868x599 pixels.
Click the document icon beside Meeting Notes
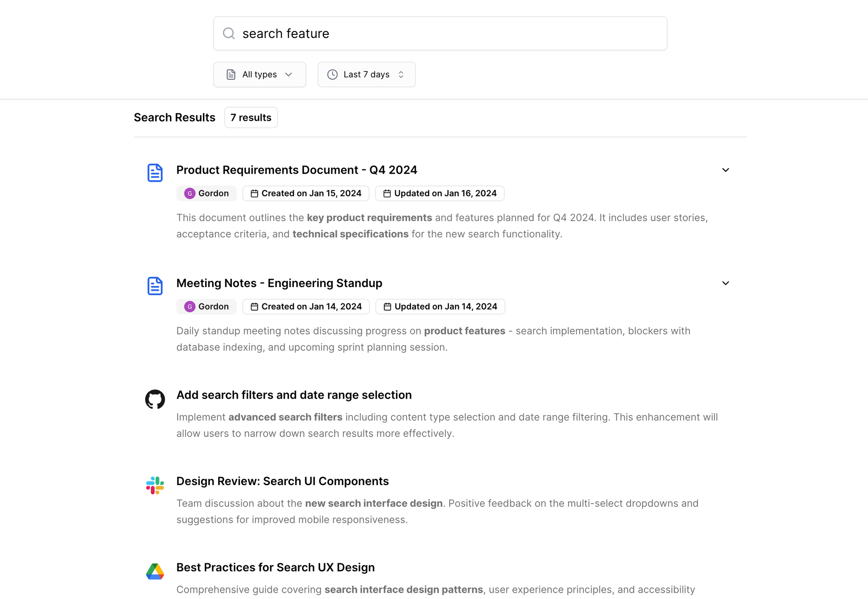point(155,286)
